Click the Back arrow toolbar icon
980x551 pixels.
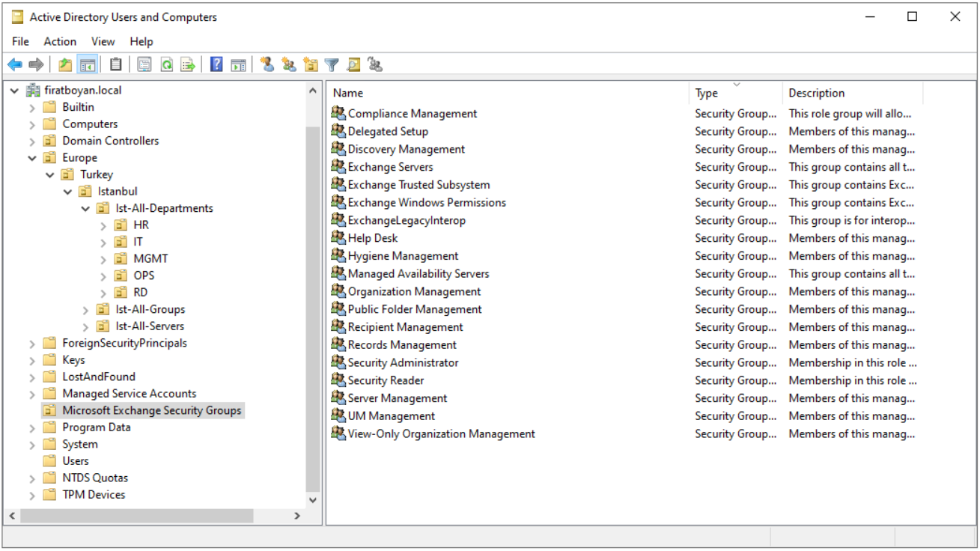coord(15,65)
